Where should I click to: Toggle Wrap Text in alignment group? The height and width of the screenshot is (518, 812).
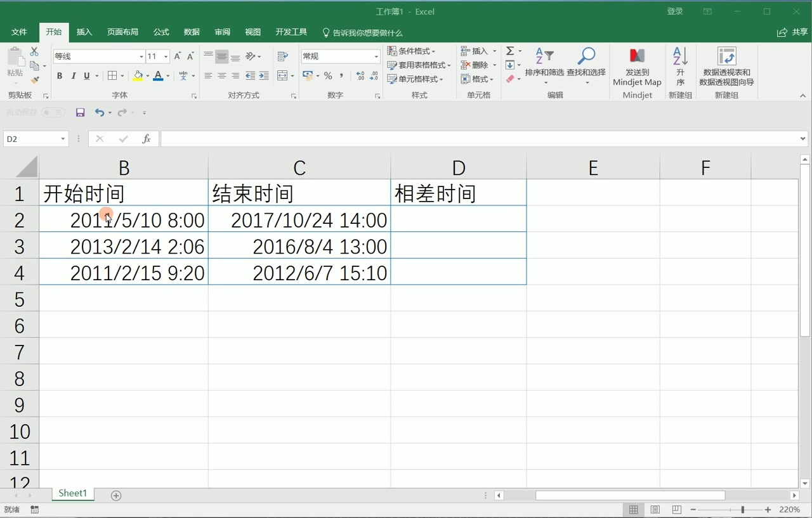(x=283, y=56)
